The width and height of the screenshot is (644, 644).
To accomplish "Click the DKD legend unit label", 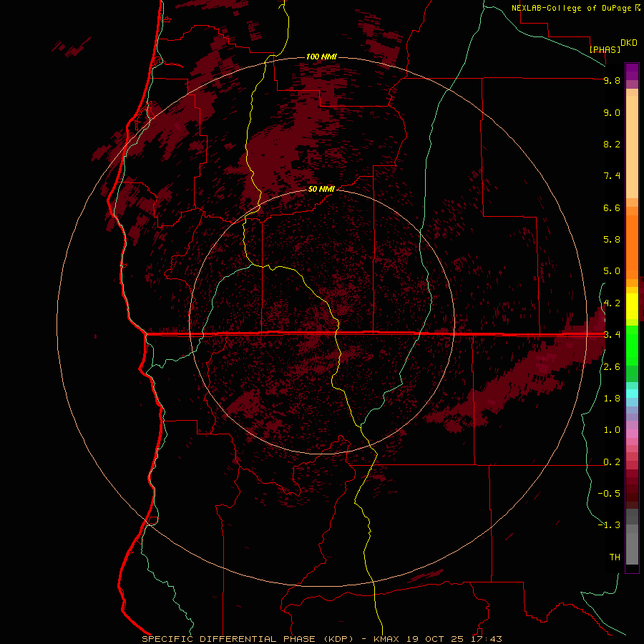I will point(629,42).
